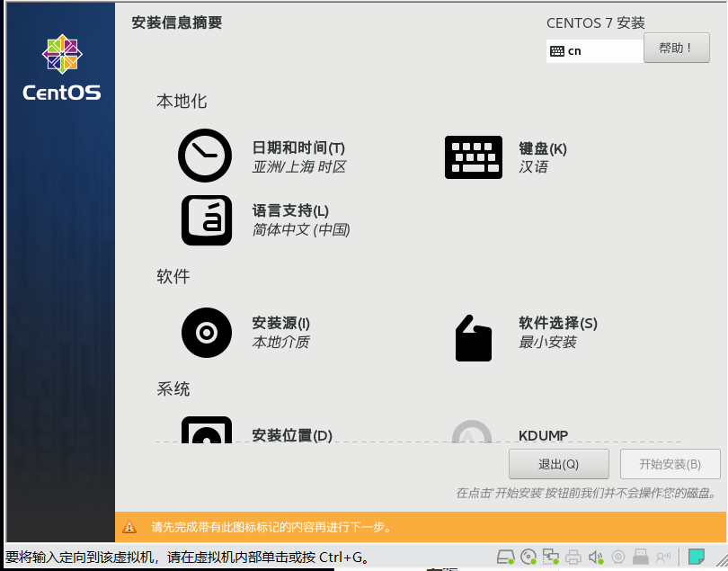Click the keyboard icon beside cn
The image size is (728, 571).
557,51
